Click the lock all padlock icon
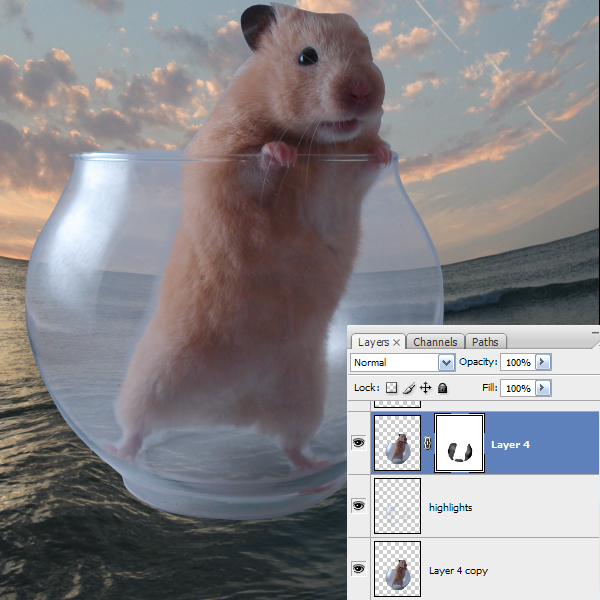 (x=442, y=388)
